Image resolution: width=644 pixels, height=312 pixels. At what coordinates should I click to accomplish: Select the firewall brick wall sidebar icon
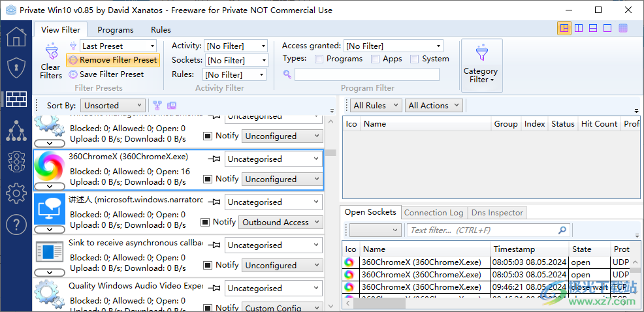click(x=16, y=99)
